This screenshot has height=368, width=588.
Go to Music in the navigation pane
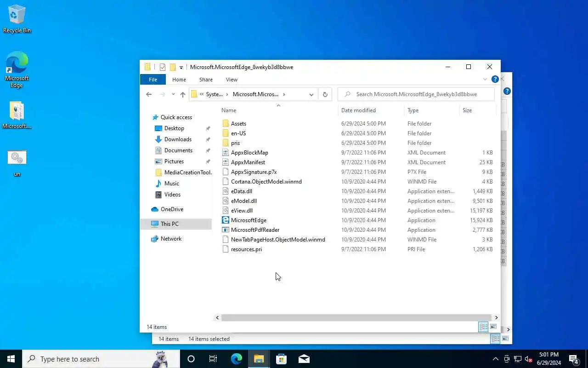(x=172, y=184)
